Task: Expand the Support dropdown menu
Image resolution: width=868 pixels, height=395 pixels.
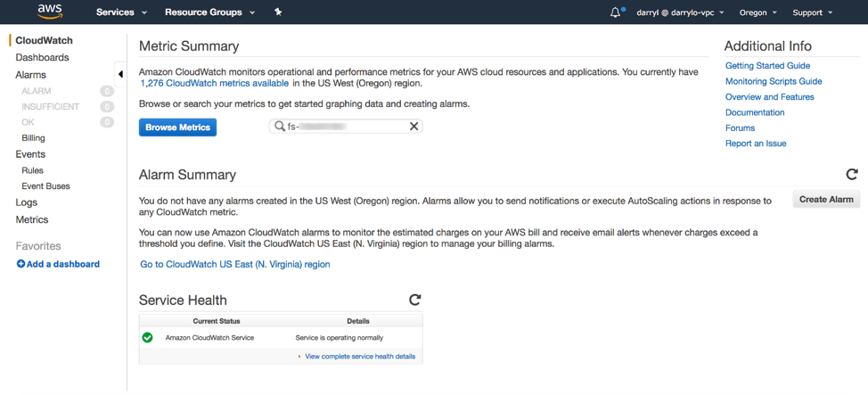Action: 813,12
